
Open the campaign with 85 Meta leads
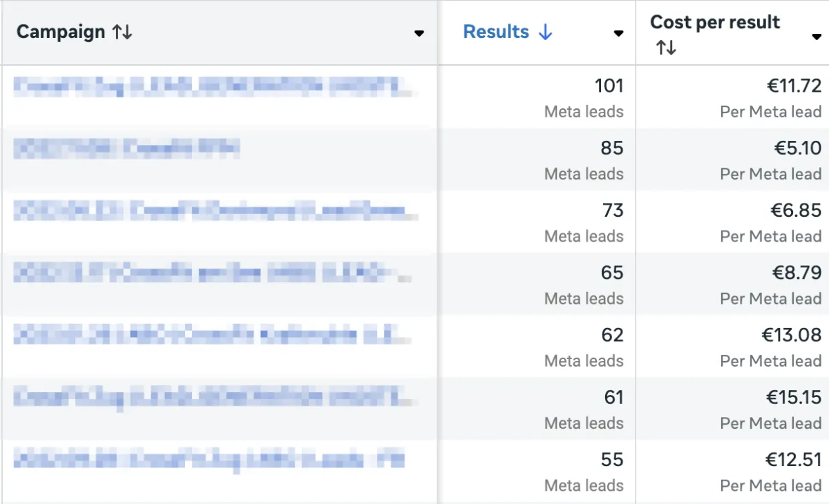click(x=126, y=149)
